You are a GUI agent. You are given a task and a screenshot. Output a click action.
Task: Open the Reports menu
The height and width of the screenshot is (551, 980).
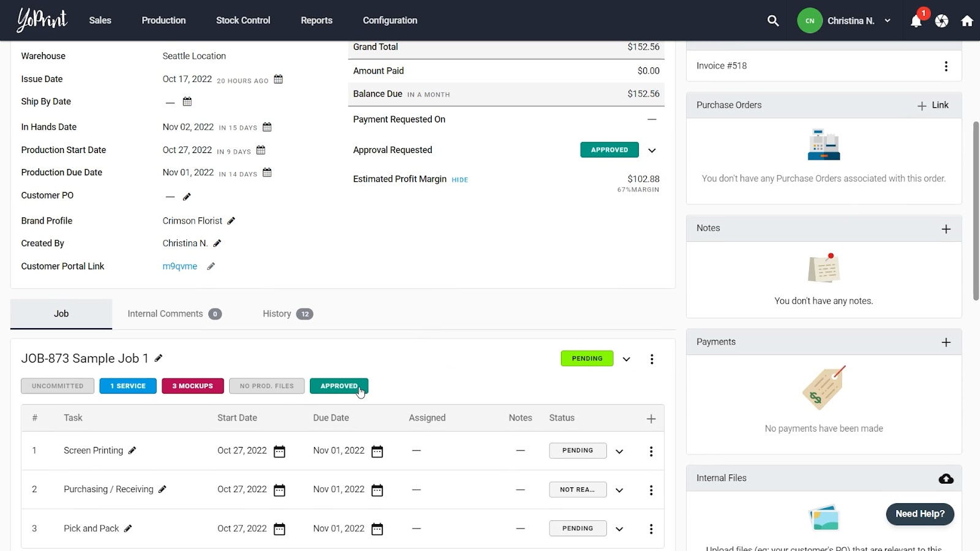click(317, 20)
